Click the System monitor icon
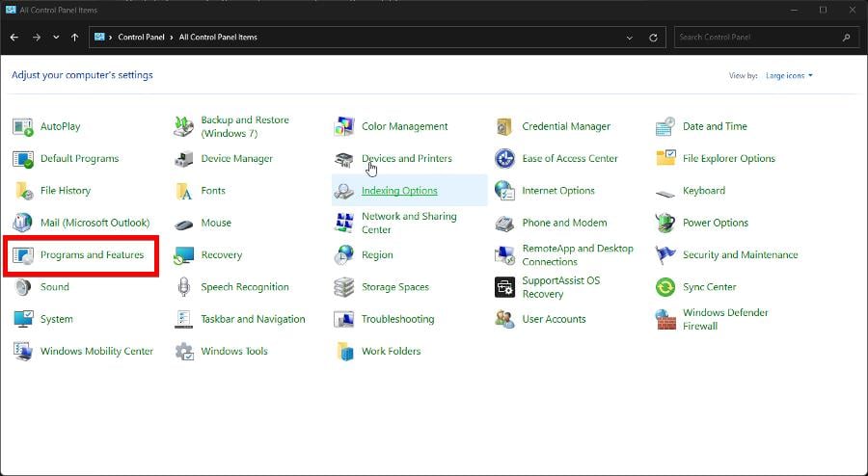Viewport: 868px width, 476px height. pos(23,319)
